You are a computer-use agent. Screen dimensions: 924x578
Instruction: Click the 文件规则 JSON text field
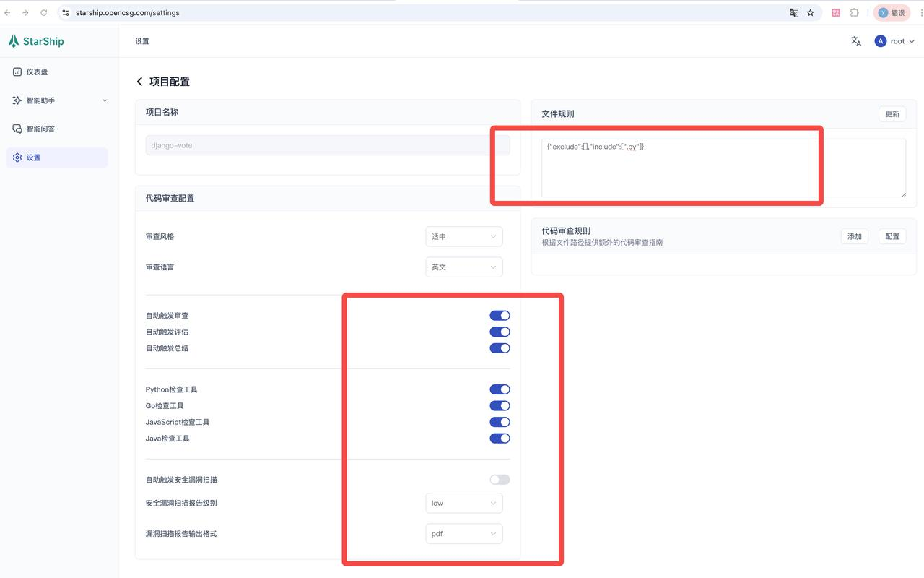click(x=722, y=166)
